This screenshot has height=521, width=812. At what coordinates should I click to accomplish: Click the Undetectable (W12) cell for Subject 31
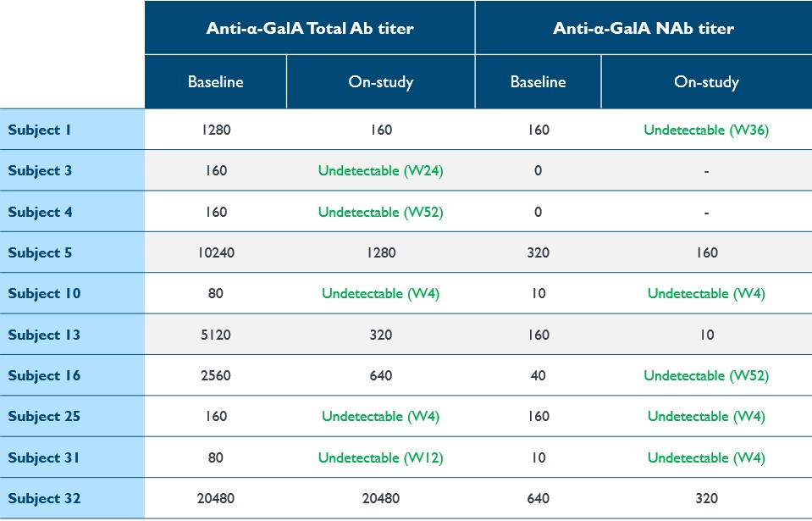coord(381,457)
